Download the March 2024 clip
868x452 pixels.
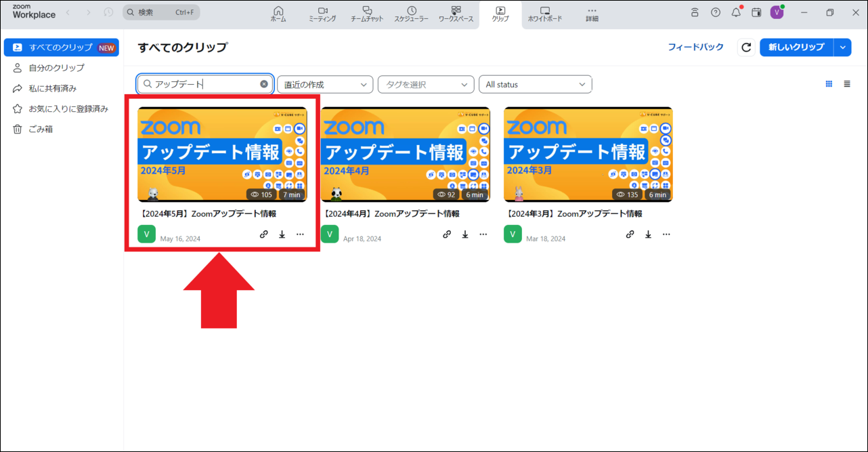(x=648, y=234)
